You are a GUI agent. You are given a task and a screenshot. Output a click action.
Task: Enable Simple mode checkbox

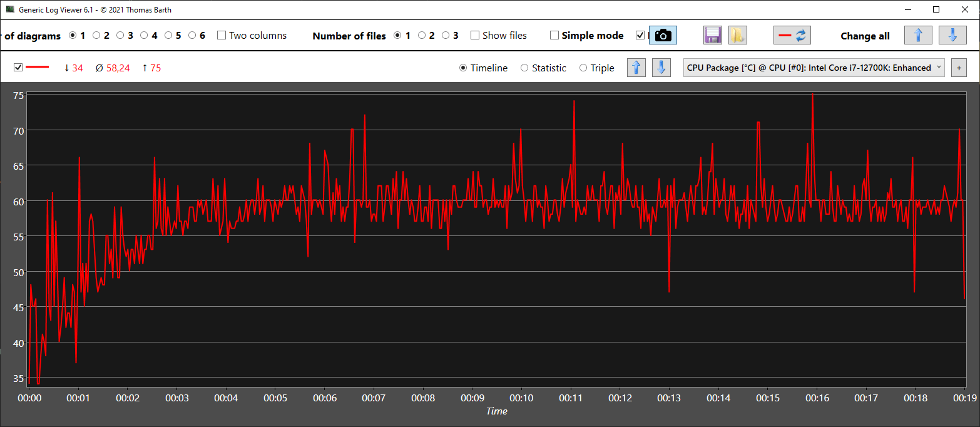point(554,36)
